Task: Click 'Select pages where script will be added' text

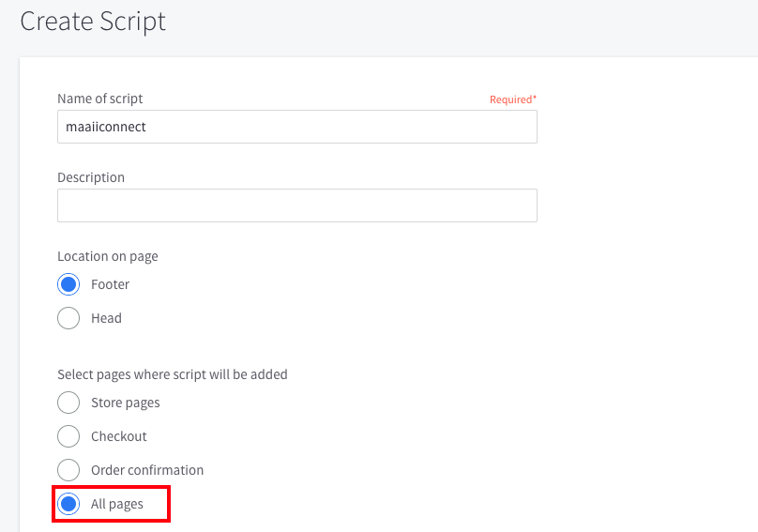Action: 173,374
